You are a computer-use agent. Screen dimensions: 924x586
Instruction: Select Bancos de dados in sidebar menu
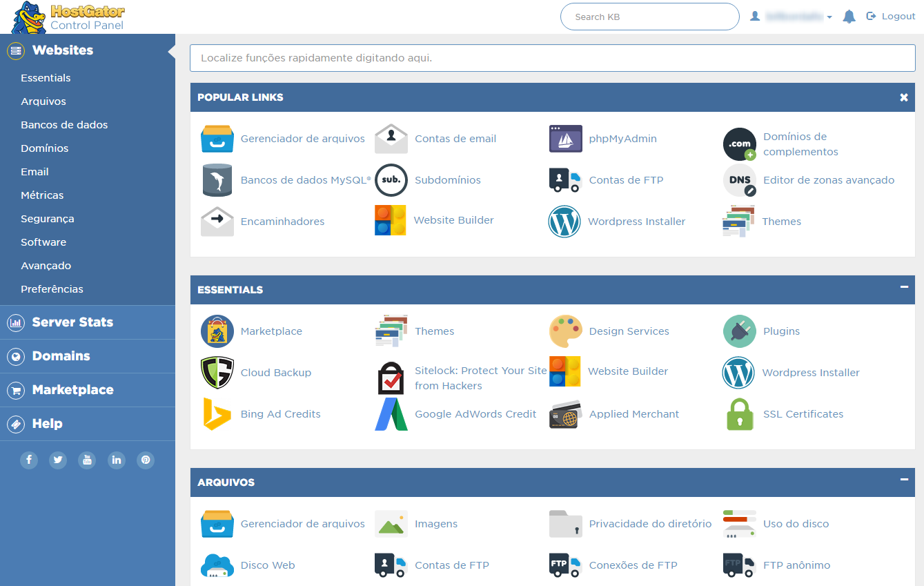tap(64, 125)
